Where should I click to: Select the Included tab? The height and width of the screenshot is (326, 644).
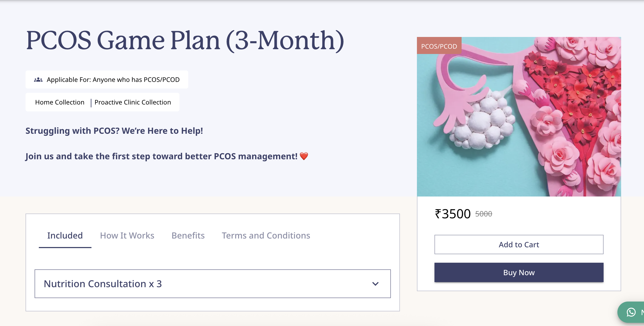click(x=65, y=236)
